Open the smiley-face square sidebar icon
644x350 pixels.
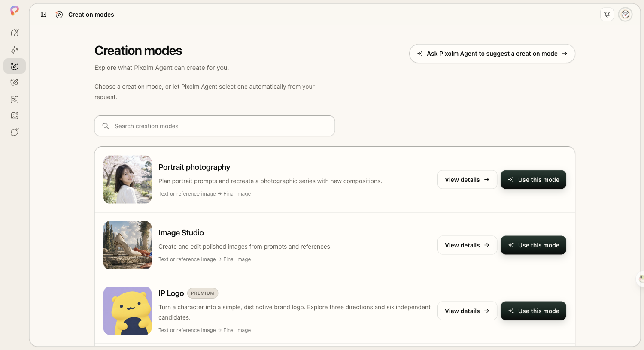(x=15, y=100)
